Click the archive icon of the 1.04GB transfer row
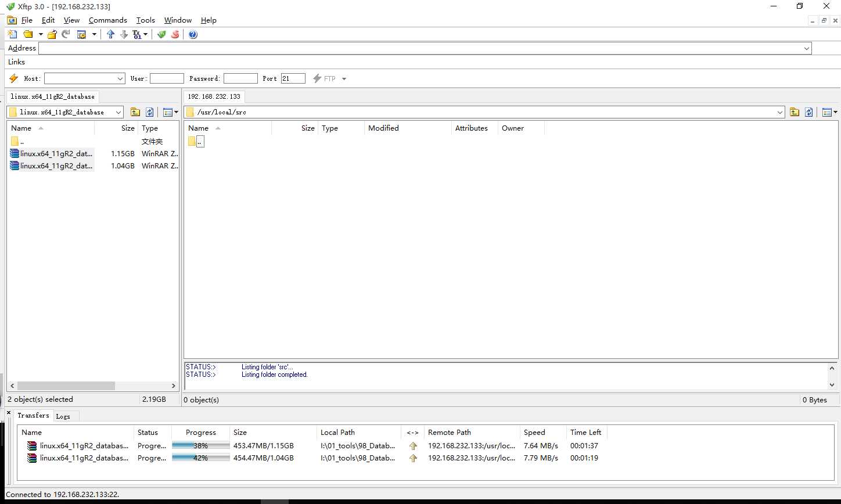Screen dimensions: 841x504 [x=32, y=458]
